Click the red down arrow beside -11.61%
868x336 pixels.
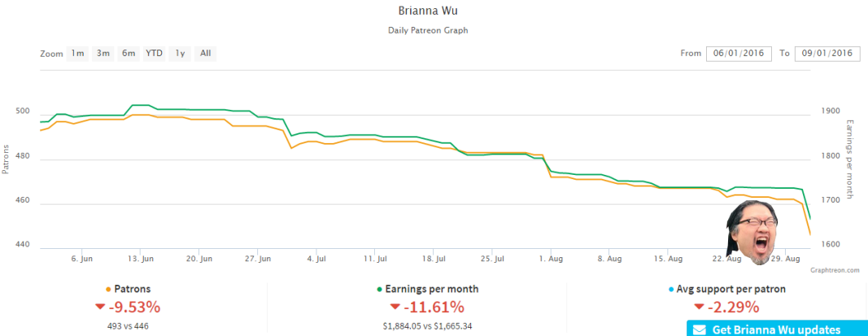395,307
